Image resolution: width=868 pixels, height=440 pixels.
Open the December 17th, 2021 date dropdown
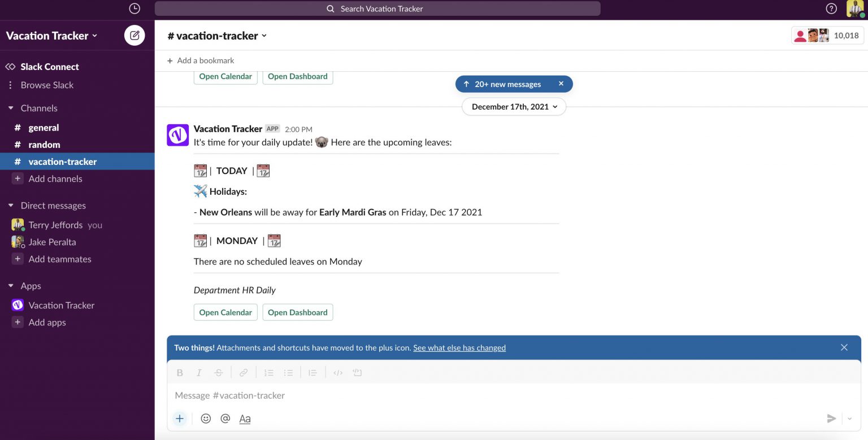pos(514,107)
